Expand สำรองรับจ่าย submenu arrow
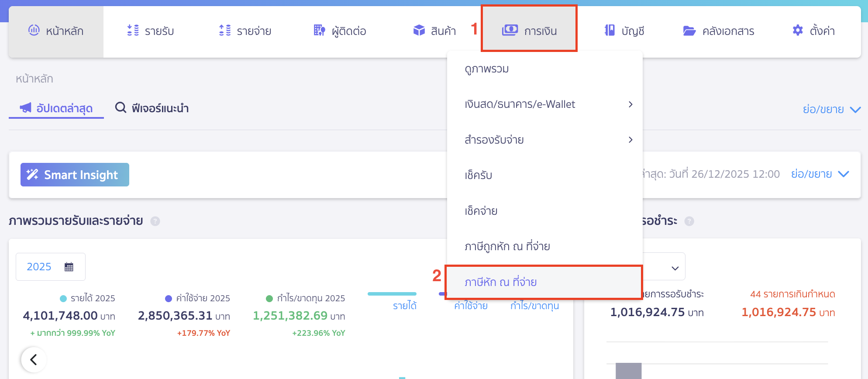 pyautogui.click(x=630, y=140)
